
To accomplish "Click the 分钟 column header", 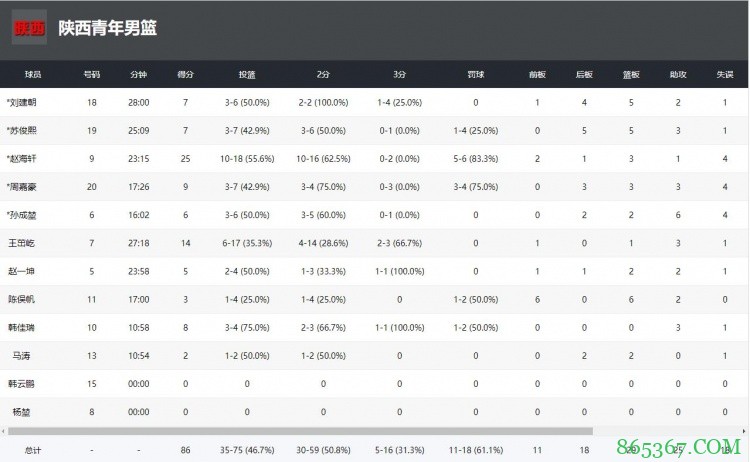I will pyautogui.click(x=139, y=74).
